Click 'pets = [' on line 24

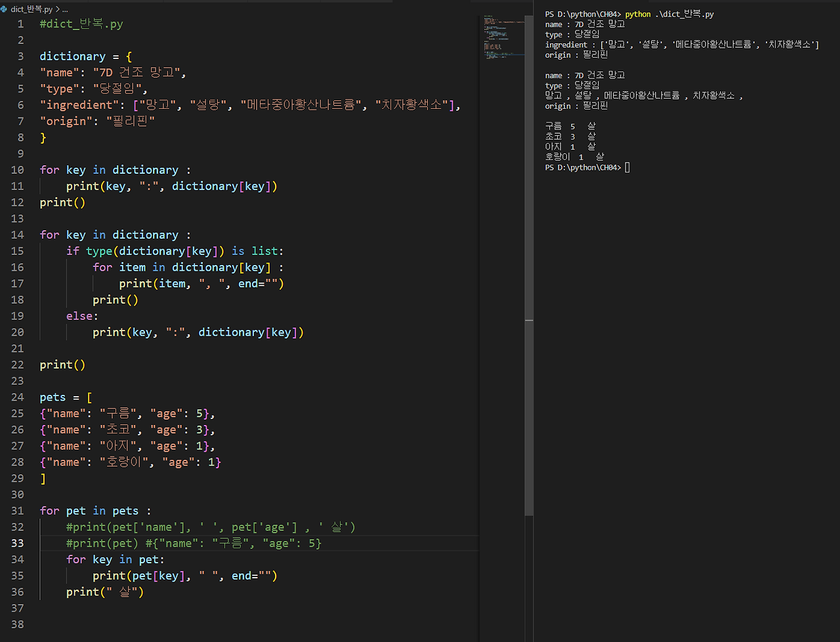point(66,397)
